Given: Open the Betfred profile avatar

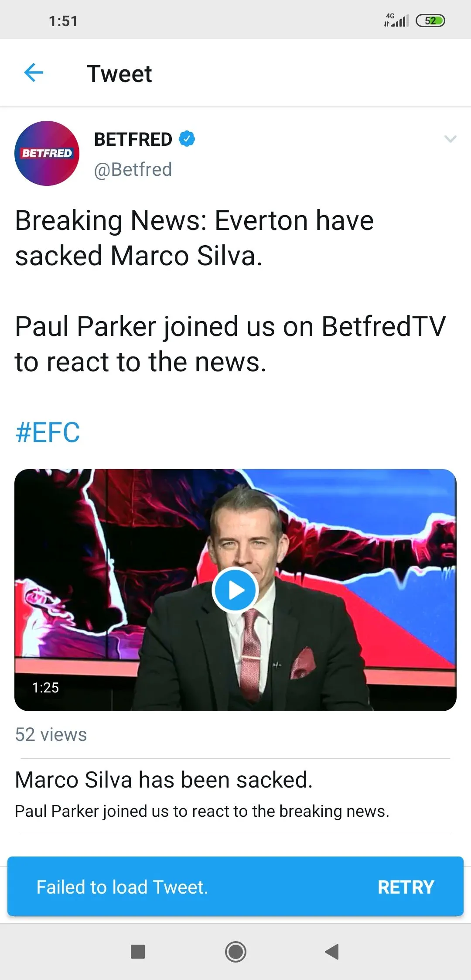Looking at the screenshot, I should click(47, 153).
